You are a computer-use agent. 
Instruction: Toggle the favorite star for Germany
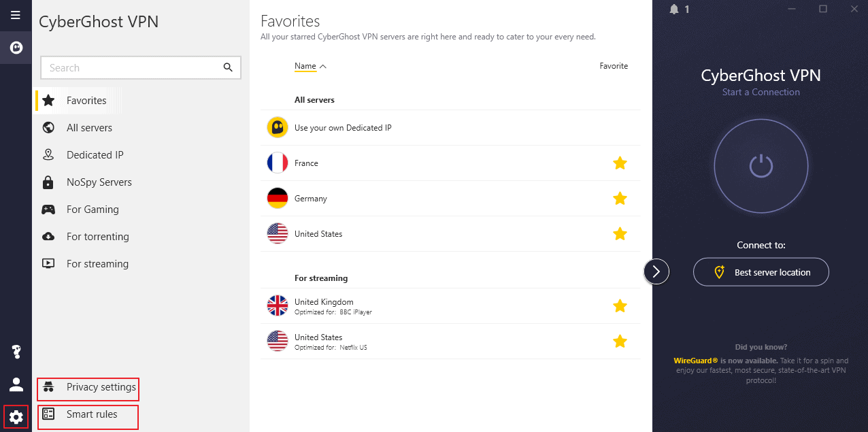tap(620, 198)
